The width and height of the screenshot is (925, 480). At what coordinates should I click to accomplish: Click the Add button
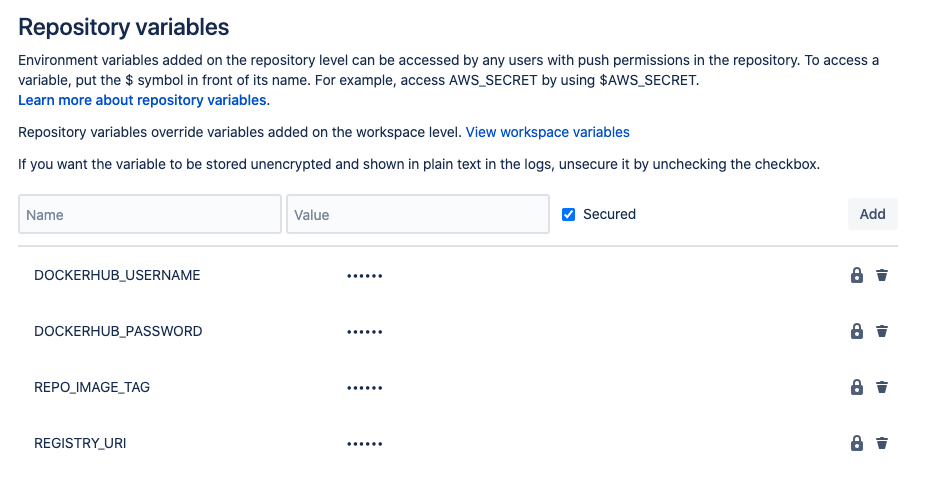click(x=872, y=214)
